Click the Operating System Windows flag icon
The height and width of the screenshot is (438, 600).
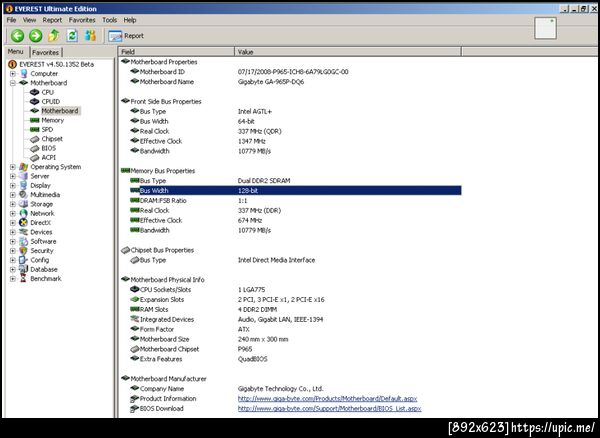[x=24, y=167]
